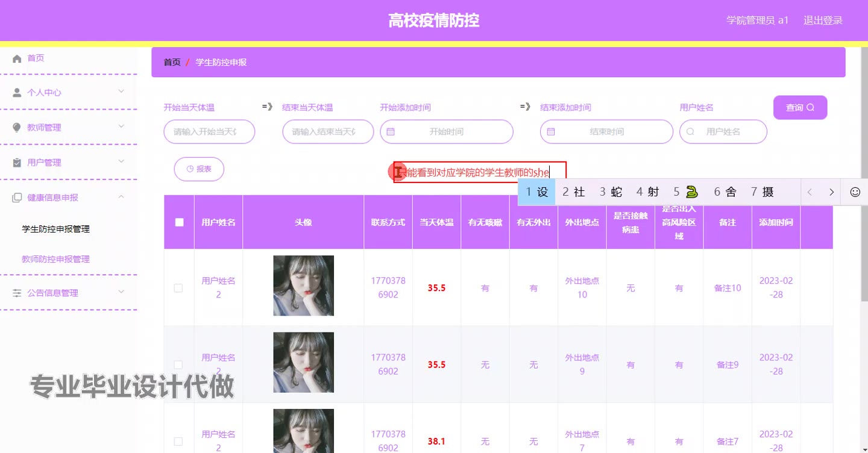Click the 添加时间 column header
The image size is (868, 453).
coord(776,222)
